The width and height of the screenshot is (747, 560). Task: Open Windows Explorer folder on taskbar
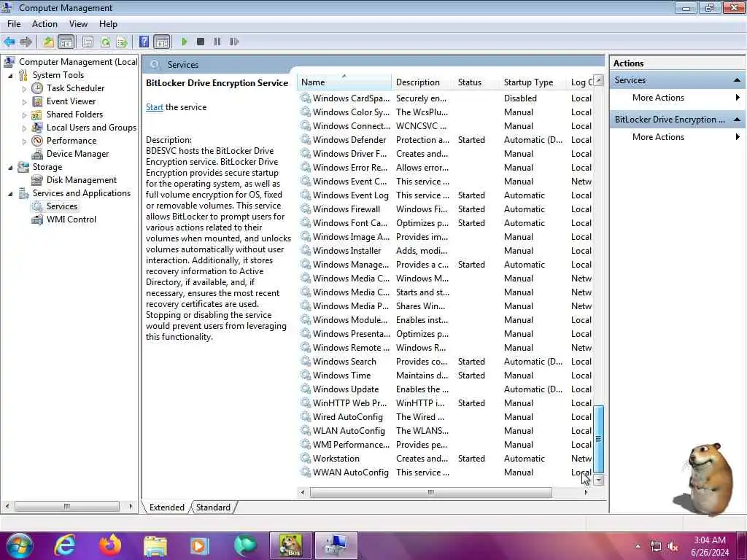click(x=155, y=546)
